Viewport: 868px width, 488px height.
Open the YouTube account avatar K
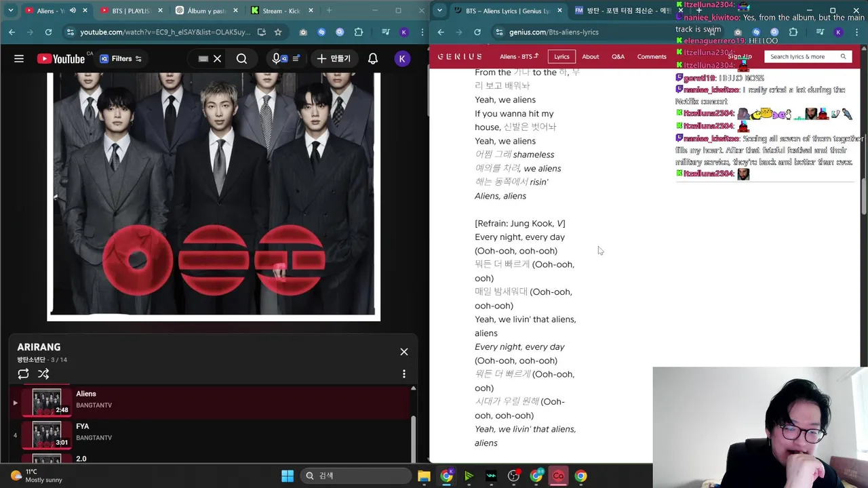[x=401, y=59]
